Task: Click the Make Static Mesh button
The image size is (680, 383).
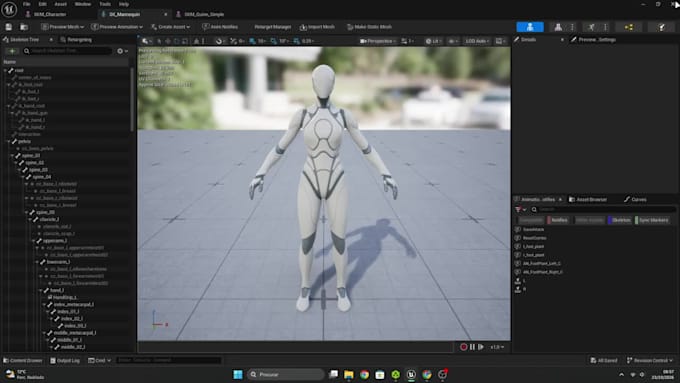Action: (x=369, y=27)
